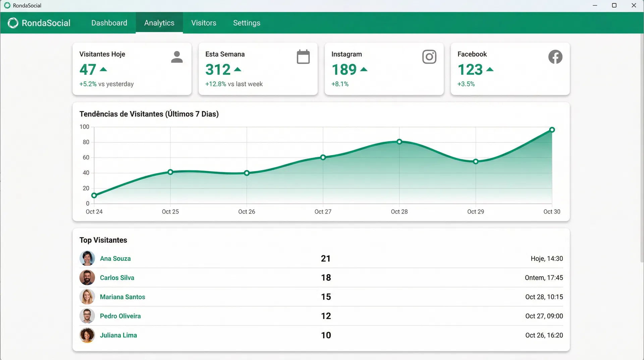Click the calendar icon on Esta Semana card

pyautogui.click(x=303, y=57)
